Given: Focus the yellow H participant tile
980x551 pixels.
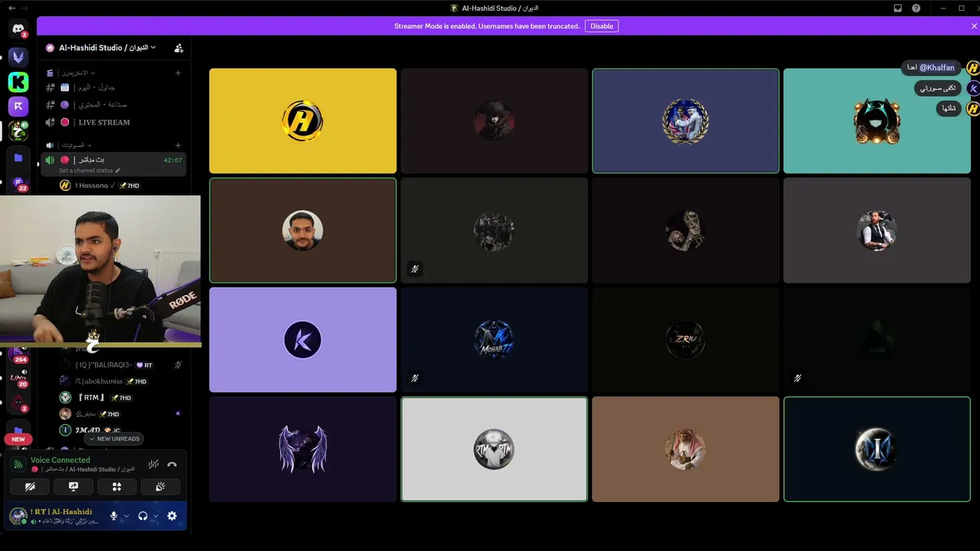Looking at the screenshot, I should (x=302, y=121).
